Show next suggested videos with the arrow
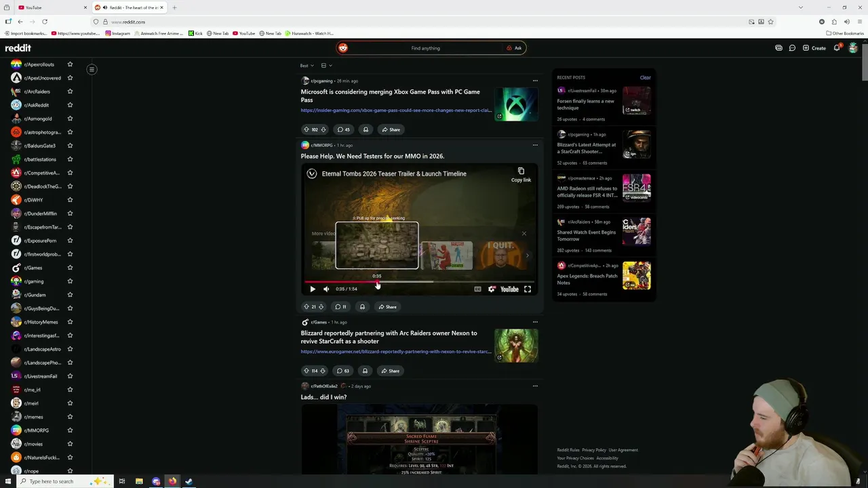The width and height of the screenshot is (868, 488). (528, 256)
